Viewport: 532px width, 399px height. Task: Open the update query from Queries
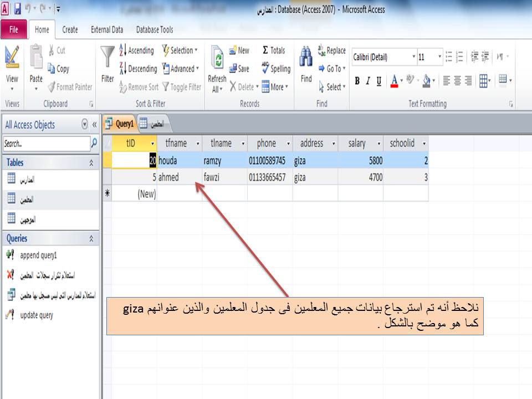click(x=38, y=316)
